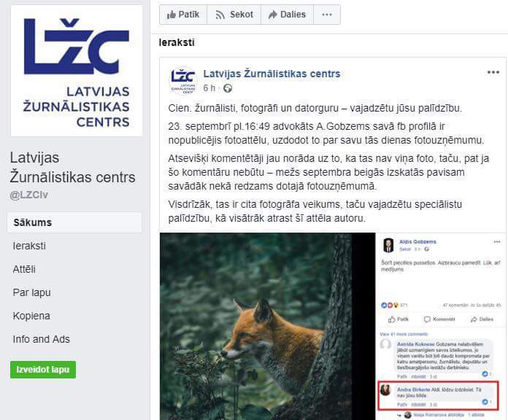
Task: Go to Par lapu section
Action: (x=32, y=292)
